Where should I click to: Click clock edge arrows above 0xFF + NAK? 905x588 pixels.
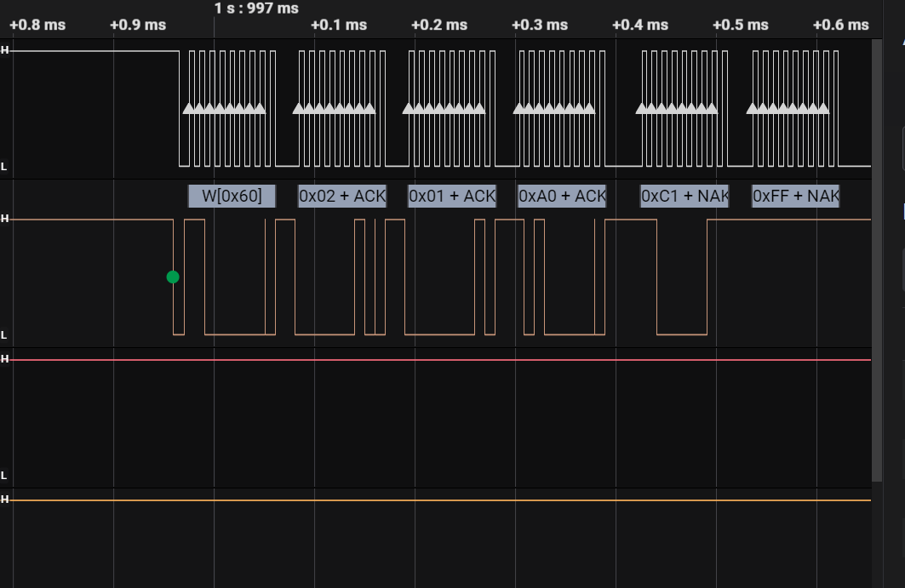point(788,108)
